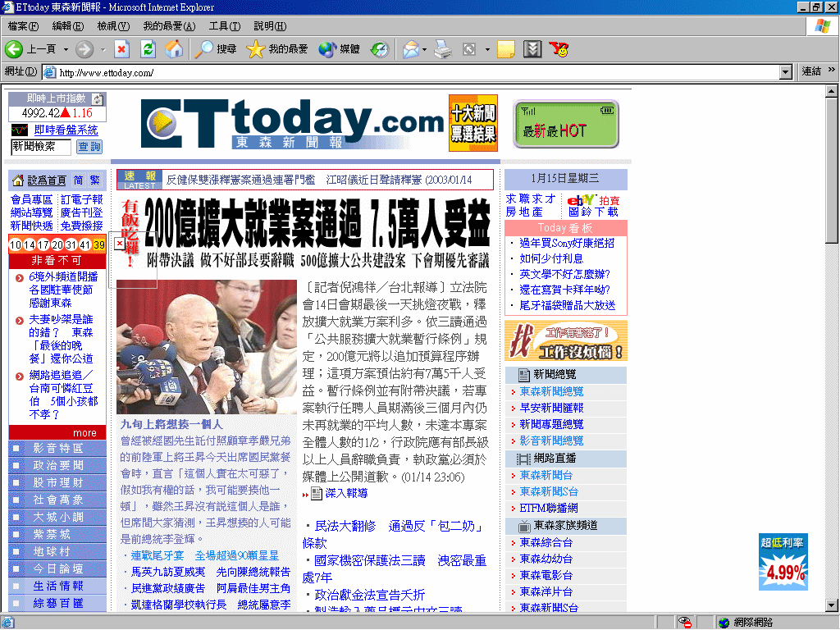Click the Stop loading icon

click(x=121, y=49)
